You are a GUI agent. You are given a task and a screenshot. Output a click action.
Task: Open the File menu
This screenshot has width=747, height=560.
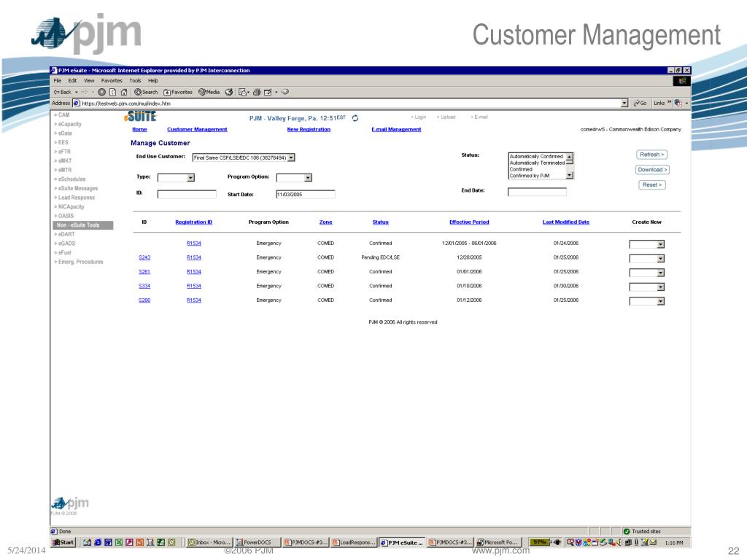click(57, 80)
